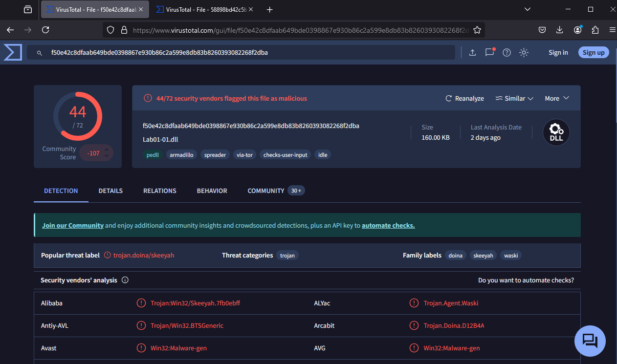The image size is (617, 364).
Task: Click the Reanalyze refresh icon
Action: coord(448,98)
